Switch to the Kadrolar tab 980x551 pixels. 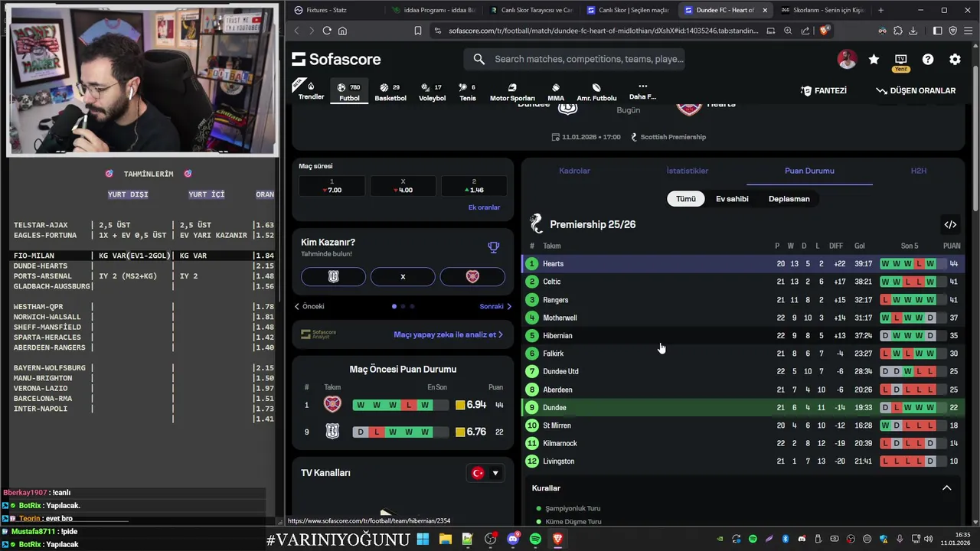[x=574, y=171]
